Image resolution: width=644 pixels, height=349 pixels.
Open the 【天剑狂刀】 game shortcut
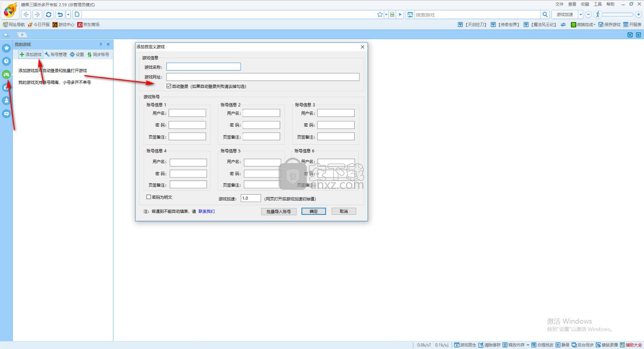[x=473, y=25]
